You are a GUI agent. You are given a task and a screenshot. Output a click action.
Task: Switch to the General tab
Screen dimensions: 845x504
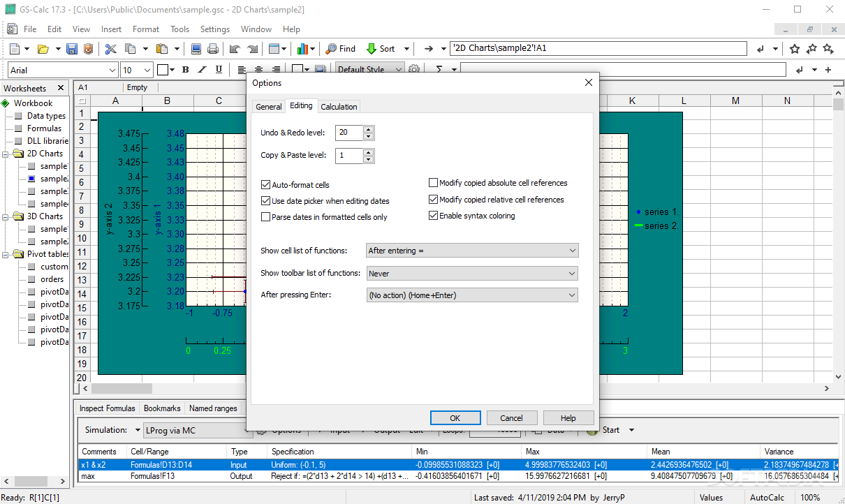coord(269,107)
